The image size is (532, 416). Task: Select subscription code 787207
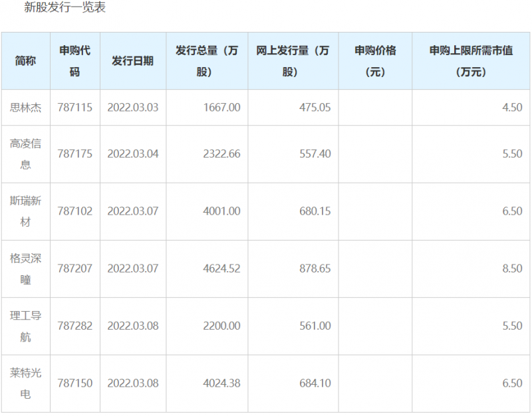pyautogui.click(x=74, y=268)
